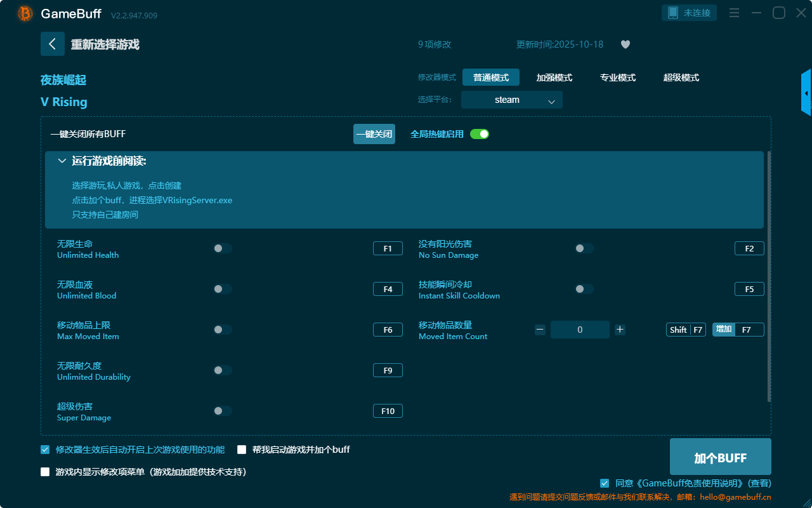Check the show in-game cheat menu checkbox
This screenshot has width=812, height=508.
(x=45, y=472)
